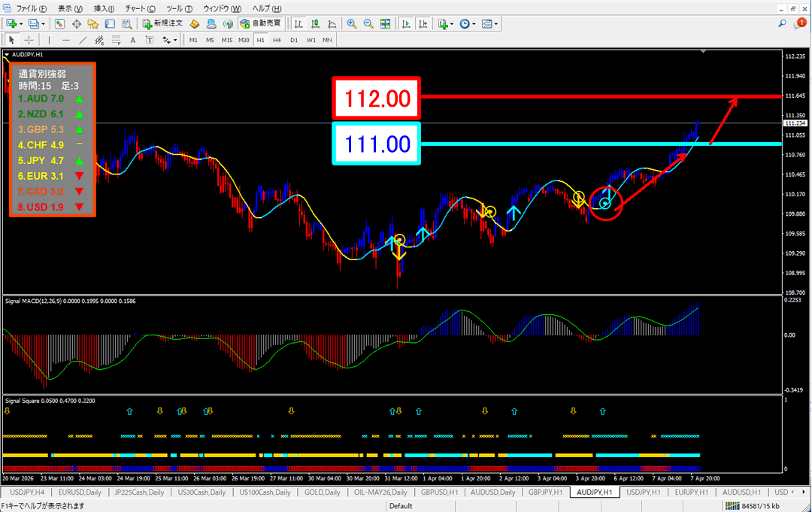Open the search magnifier at top right

point(781,24)
